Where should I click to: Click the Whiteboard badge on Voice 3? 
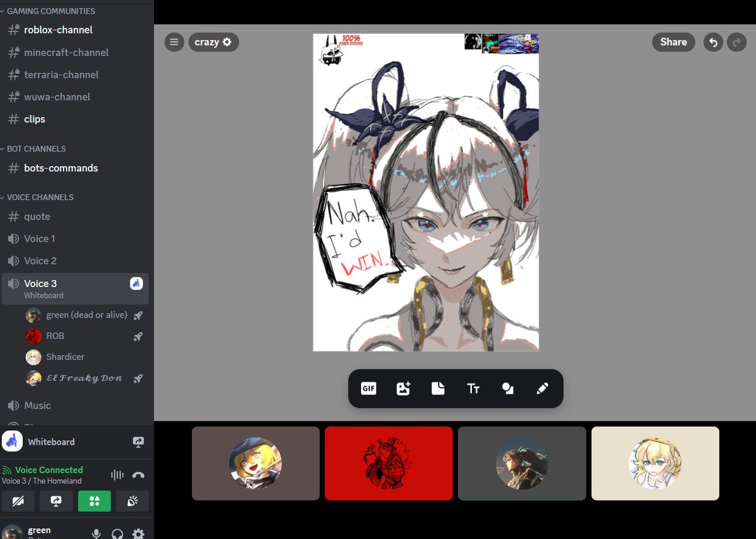[x=137, y=283]
